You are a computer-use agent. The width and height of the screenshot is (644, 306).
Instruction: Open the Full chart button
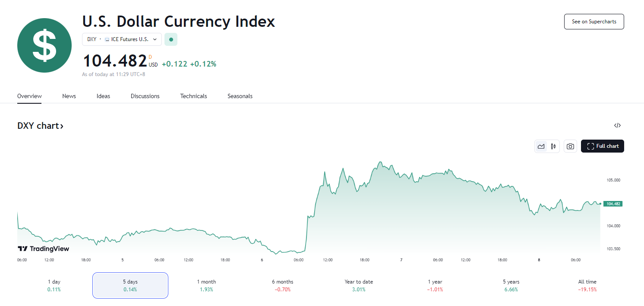[603, 146]
